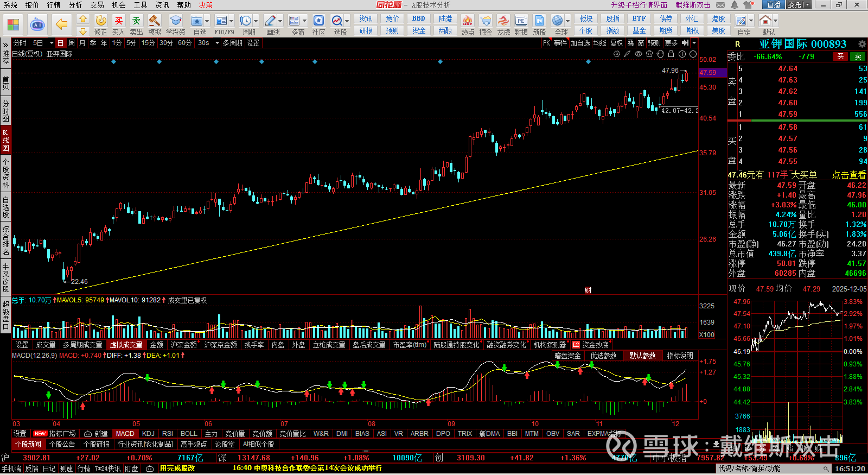868x475 pixels.
Task: Click the zoom-in plus icon on chart
Action: [x=682, y=54]
